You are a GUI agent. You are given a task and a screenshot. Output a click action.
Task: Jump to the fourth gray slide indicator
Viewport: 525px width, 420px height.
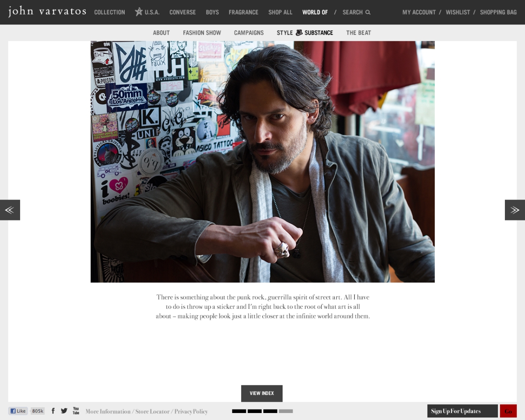(286, 411)
